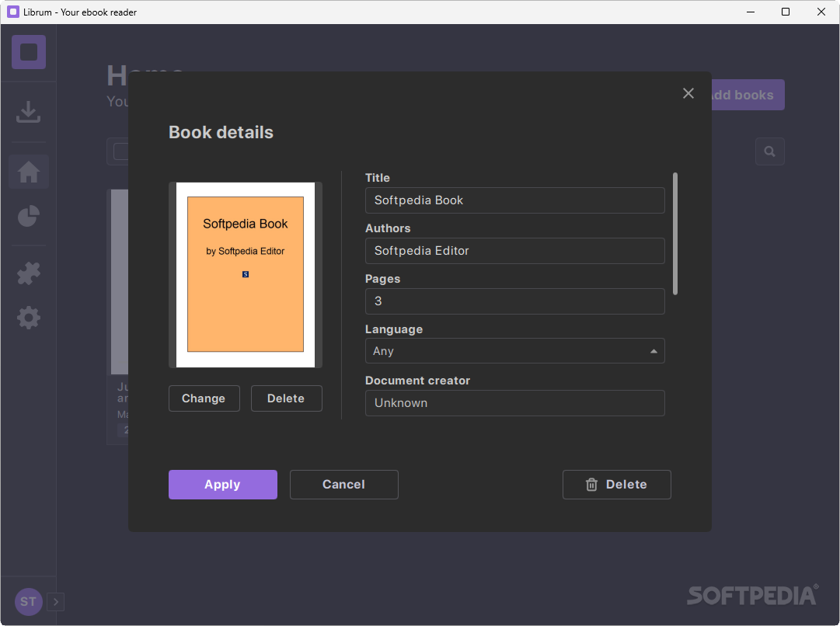
Task: Delete the book with trash button
Action: [x=617, y=485]
